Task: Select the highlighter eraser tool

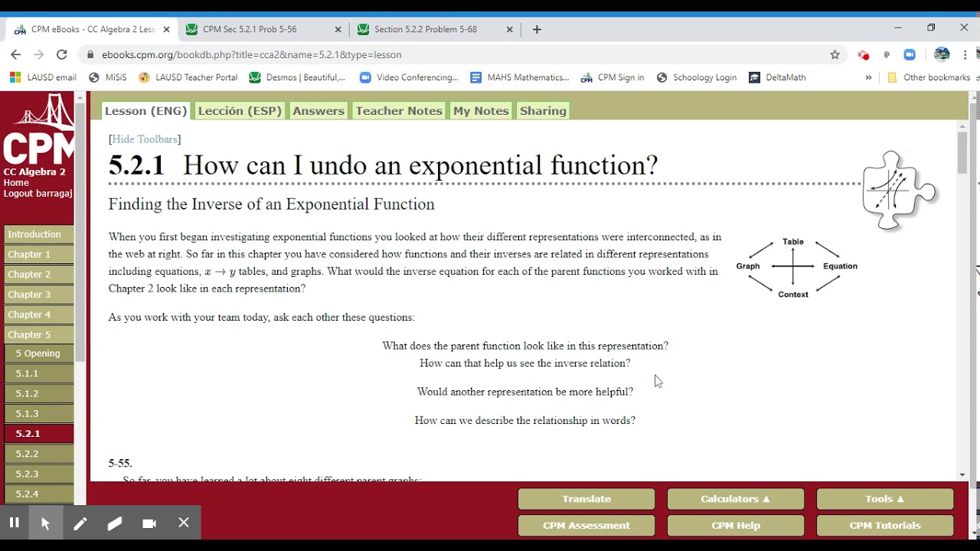Action: click(114, 523)
